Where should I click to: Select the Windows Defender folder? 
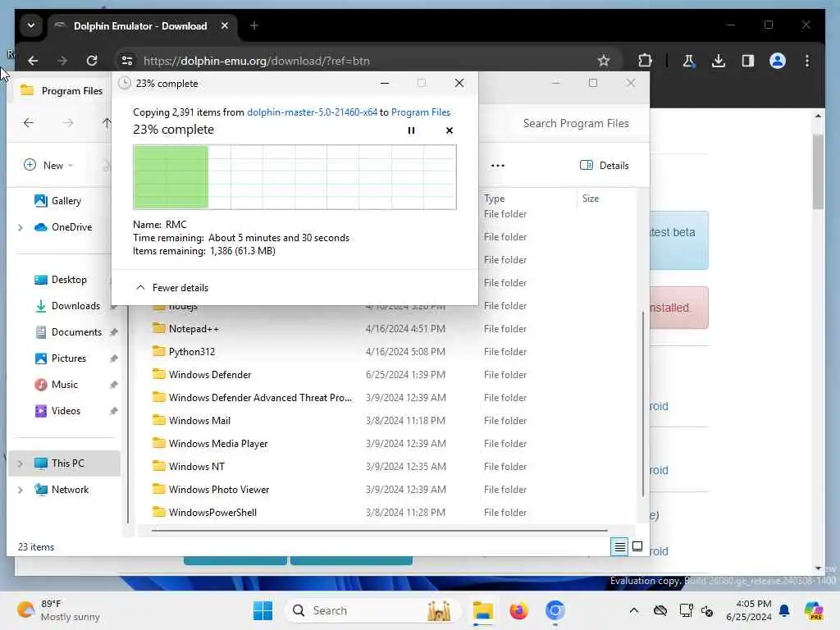[x=209, y=374]
